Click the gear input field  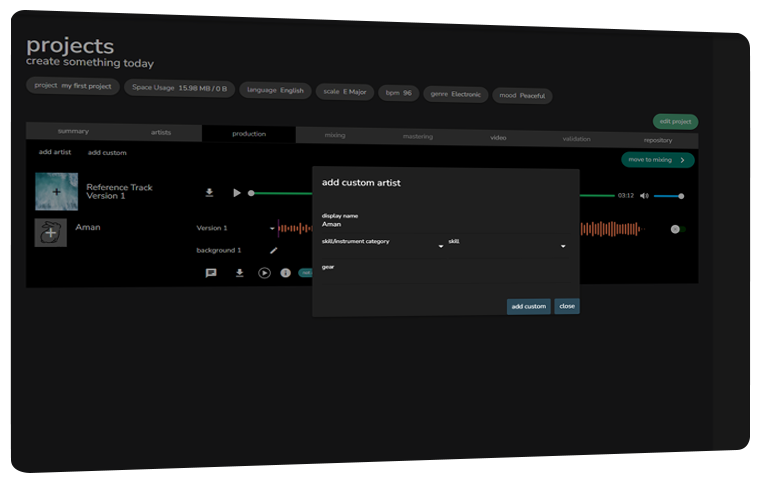[440, 281]
